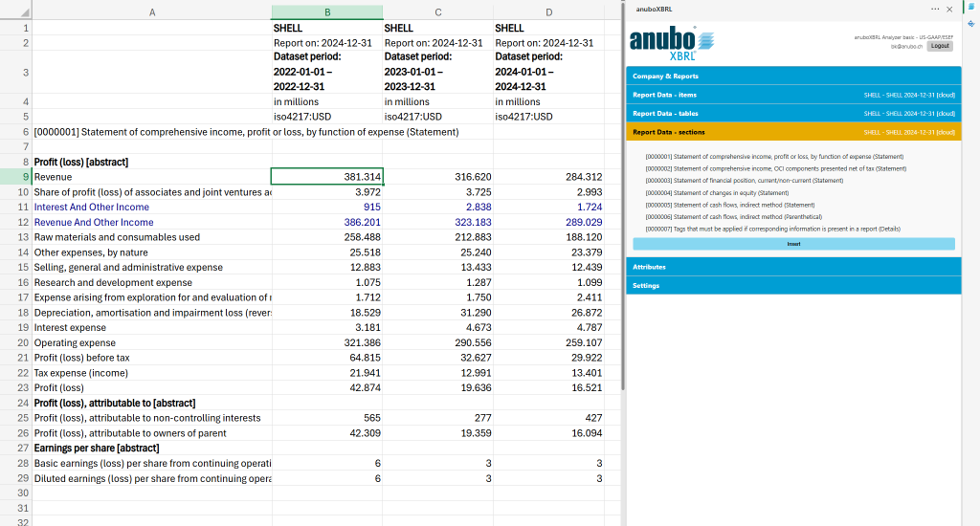The height and width of the screenshot is (526, 980).
Task: Select the value 19.359 in column C
Action: tap(437, 433)
